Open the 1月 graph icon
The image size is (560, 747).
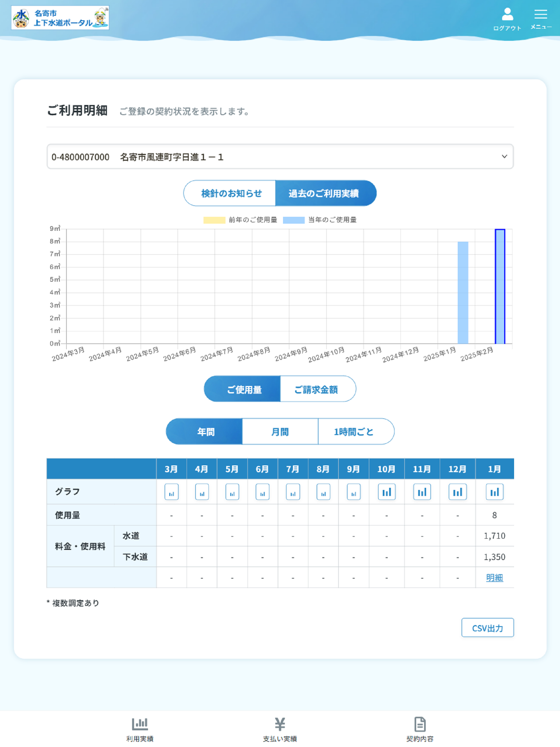[x=494, y=492]
